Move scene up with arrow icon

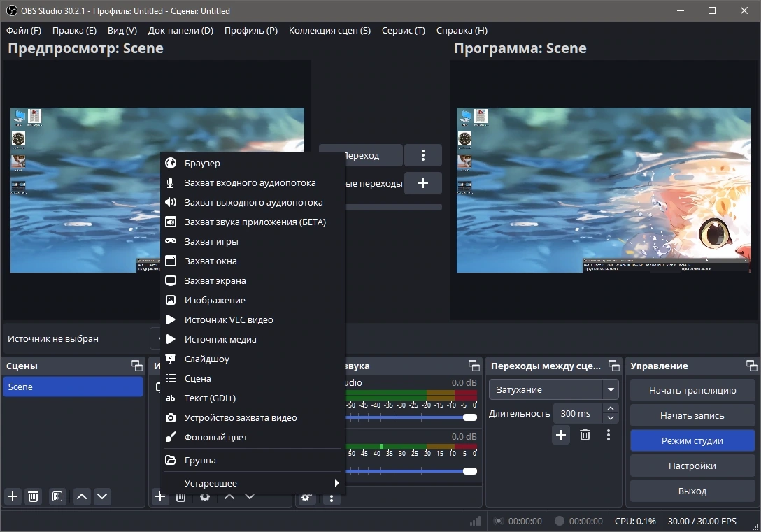coord(82,496)
